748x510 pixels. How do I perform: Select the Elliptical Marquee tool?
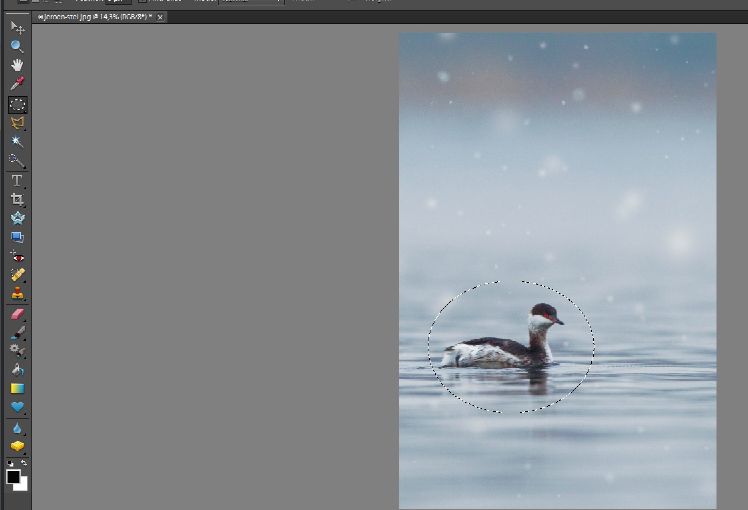point(17,104)
